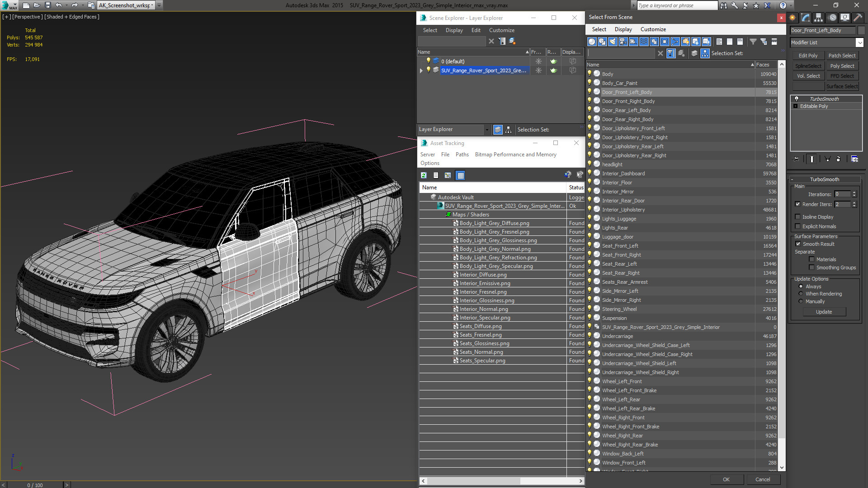Toggle Sort by Hierarchy icon in Select From Scene
This screenshot has width=868, height=488.
coord(705,53)
